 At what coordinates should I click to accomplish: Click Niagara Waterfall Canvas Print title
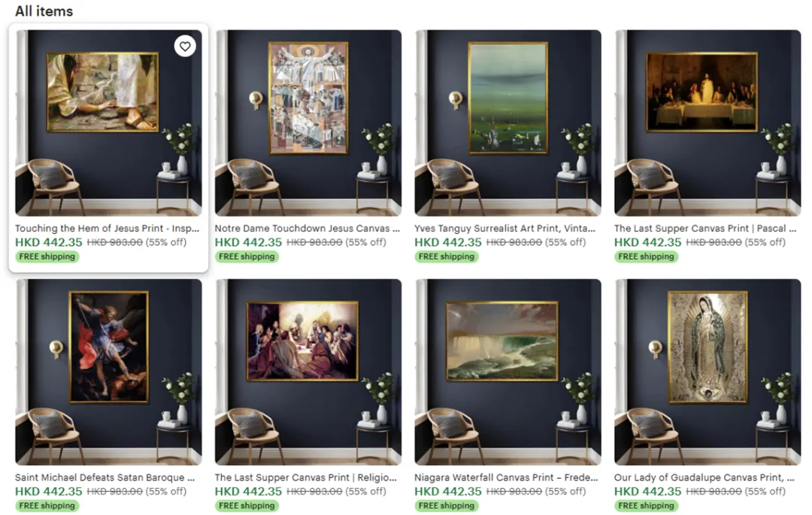[x=507, y=477]
